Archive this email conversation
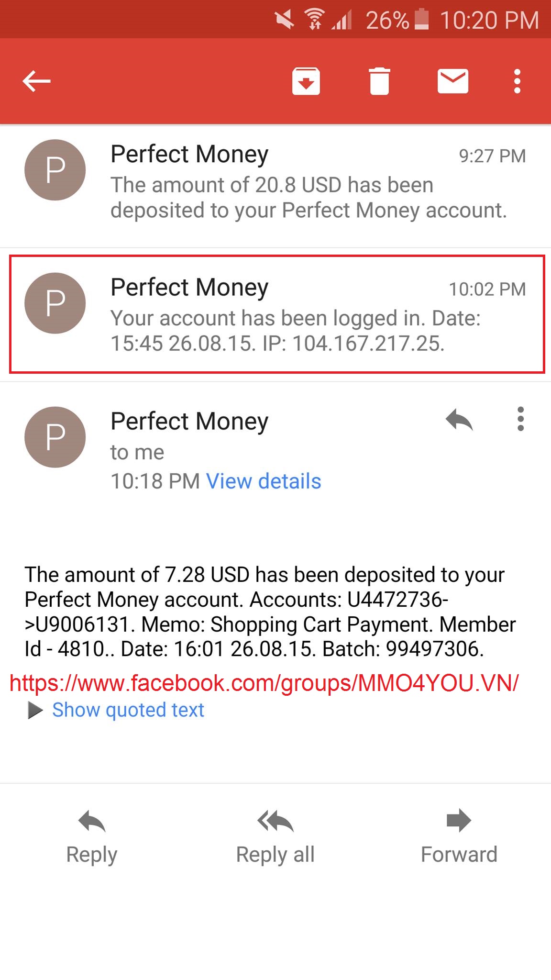Viewport: 551px width, 980px height. pos(306,81)
